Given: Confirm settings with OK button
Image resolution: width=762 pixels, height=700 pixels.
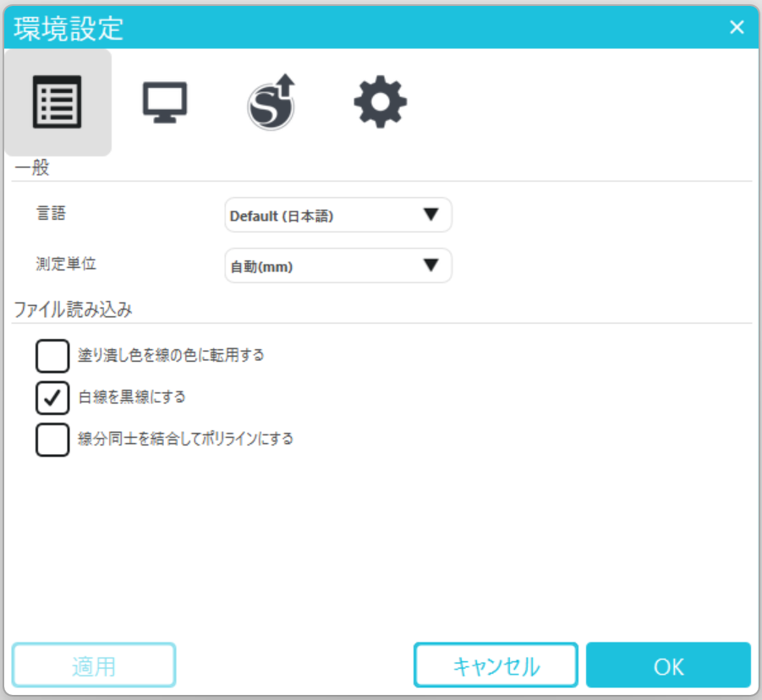Looking at the screenshot, I should click(x=668, y=665).
